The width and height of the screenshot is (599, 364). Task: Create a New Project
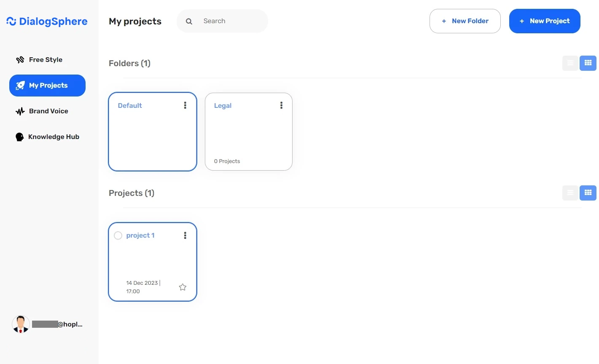pyautogui.click(x=545, y=21)
